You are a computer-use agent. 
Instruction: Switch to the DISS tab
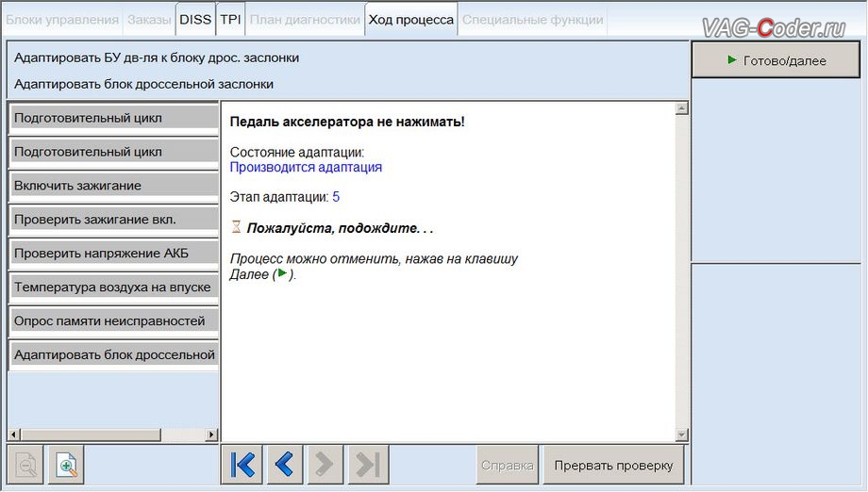pos(195,19)
